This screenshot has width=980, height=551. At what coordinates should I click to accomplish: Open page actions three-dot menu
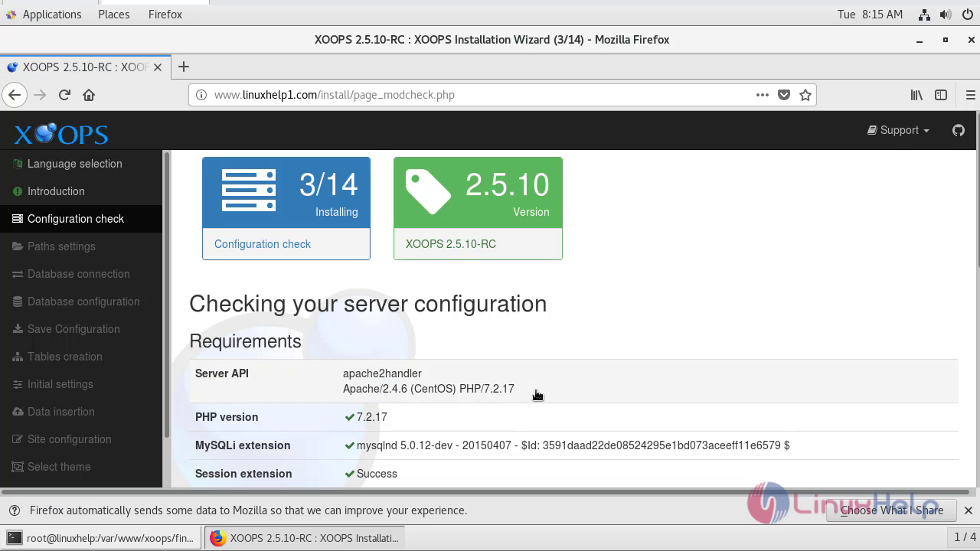(x=762, y=95)
